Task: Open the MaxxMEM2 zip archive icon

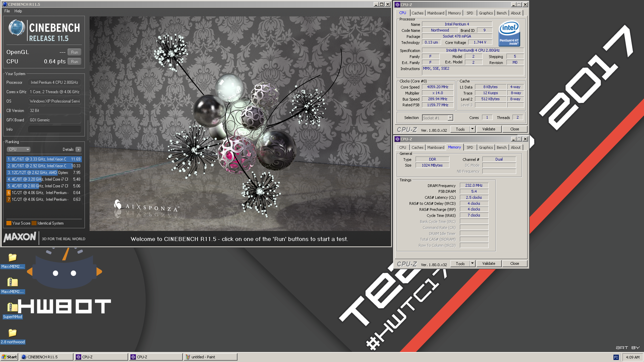Action: pos(12,283)
